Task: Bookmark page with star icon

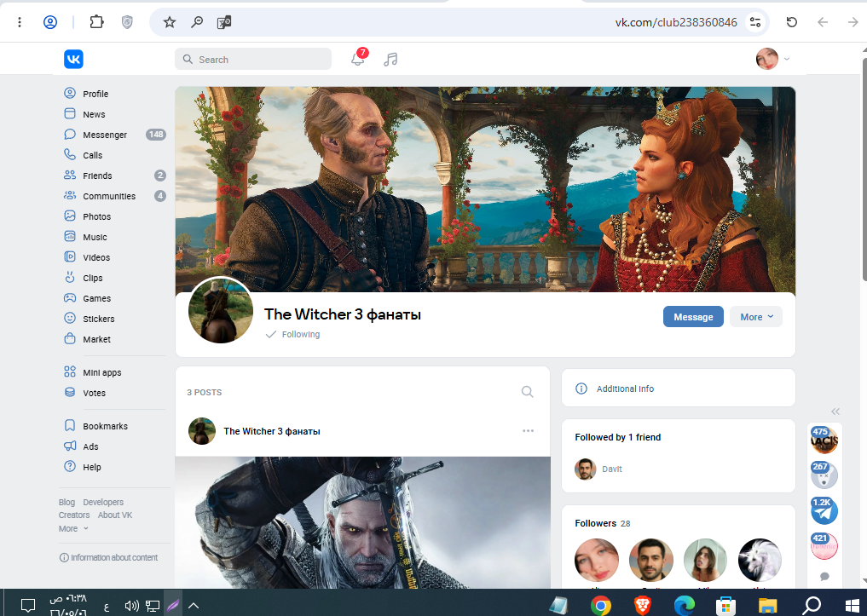Action: [x=169, y=22]
